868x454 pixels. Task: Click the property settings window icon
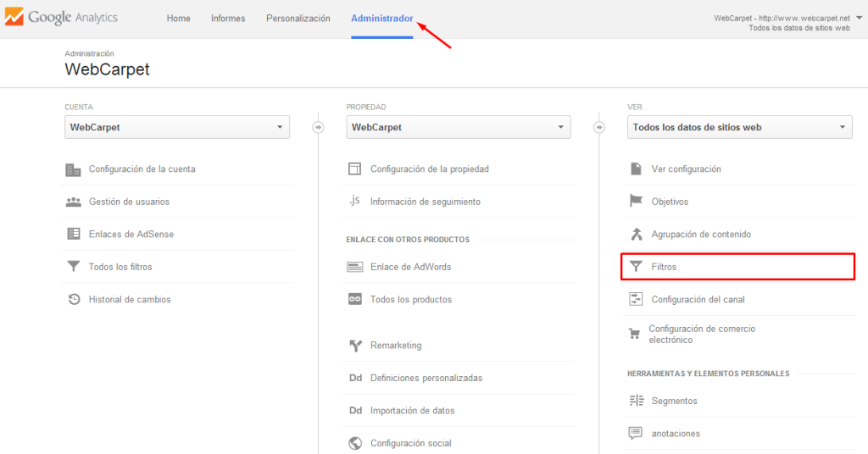tap(354, 169)
